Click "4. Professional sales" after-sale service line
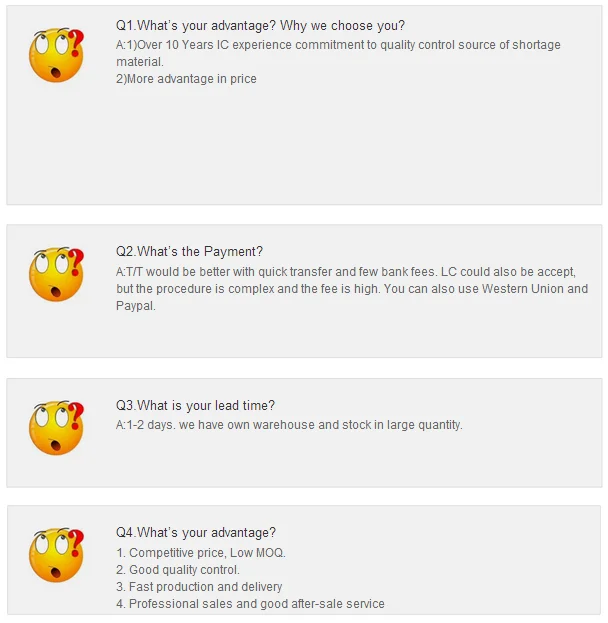The height and width of the screenshot is (623, 608). (250, 604)
